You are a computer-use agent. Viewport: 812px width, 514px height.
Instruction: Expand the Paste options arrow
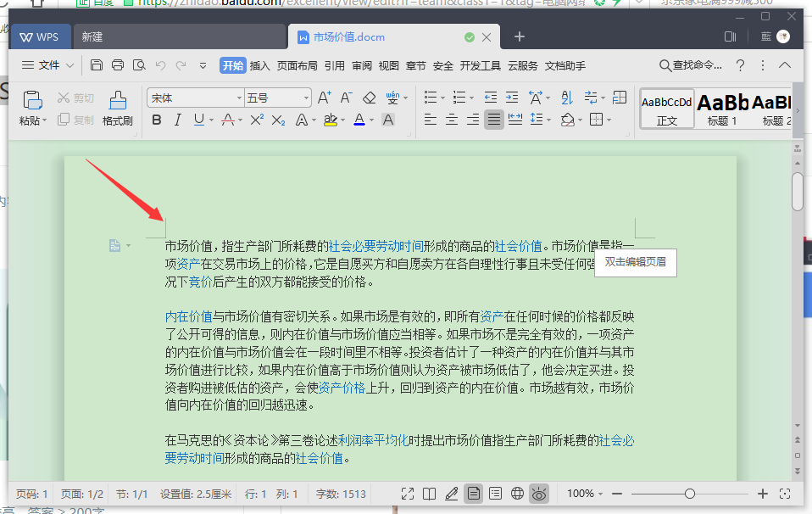(x=45, y=120)
